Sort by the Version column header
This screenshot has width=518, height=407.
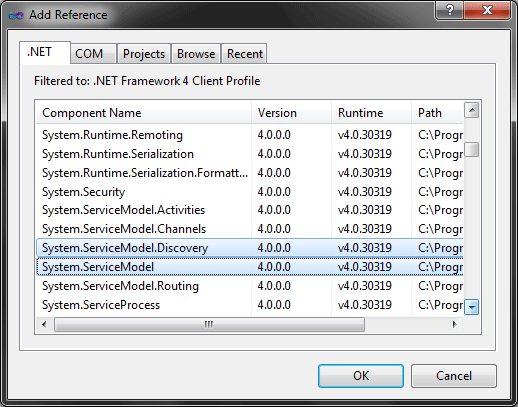pos(291,113)
